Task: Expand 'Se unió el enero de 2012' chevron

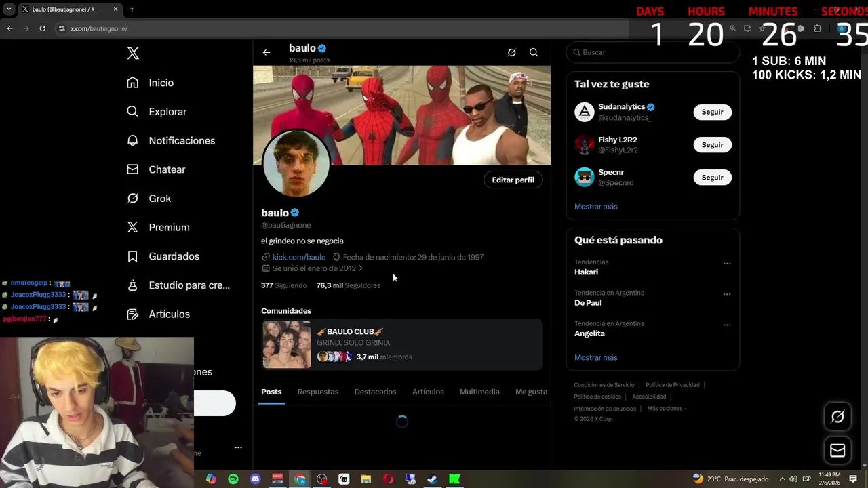Action: coord(360,268)
